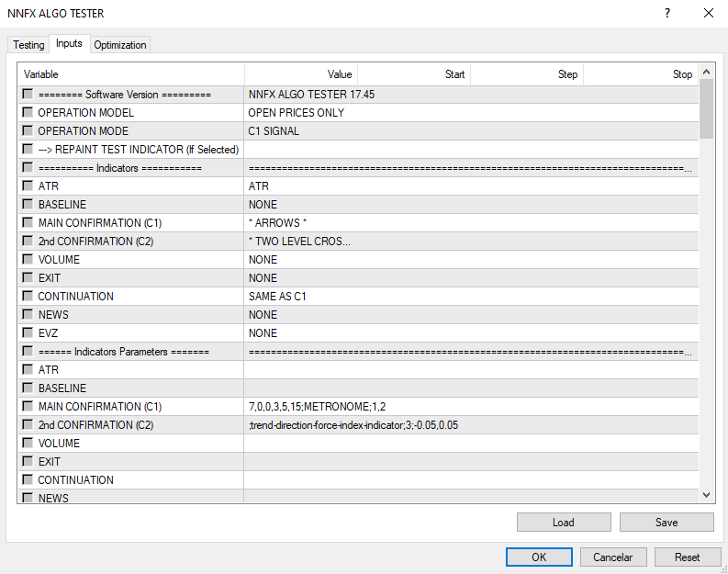Tick the CONTINUATION checkbox with SAME AS C1
The image size is (728, 574).
28,296
